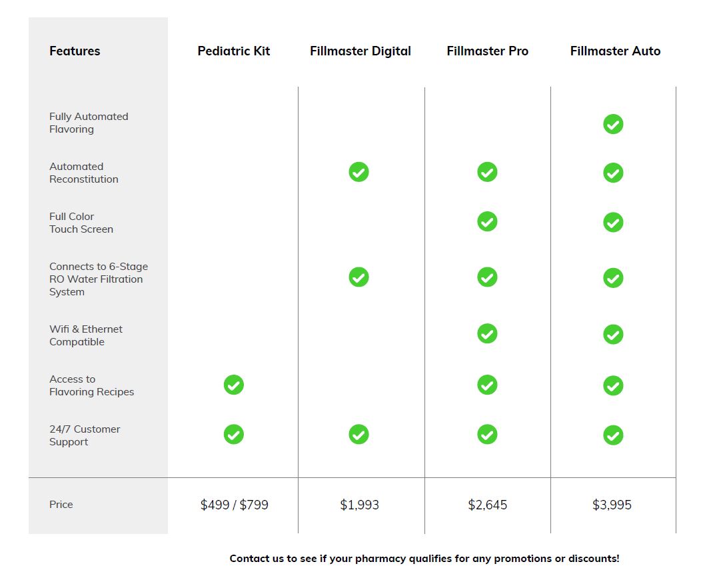Screen dimensions: 713x588
Task: Select the Fillmaster Digital column header
Action: click(x=360, y=51)
